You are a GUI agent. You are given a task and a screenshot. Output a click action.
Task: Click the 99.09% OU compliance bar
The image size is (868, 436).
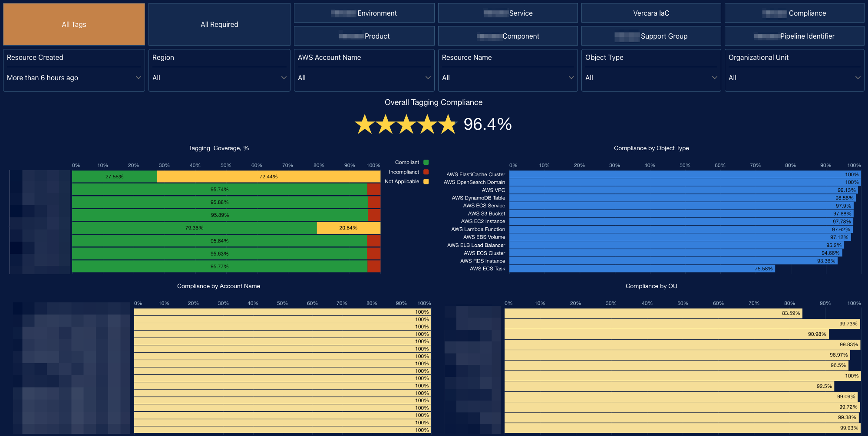[x=681, y=397]
